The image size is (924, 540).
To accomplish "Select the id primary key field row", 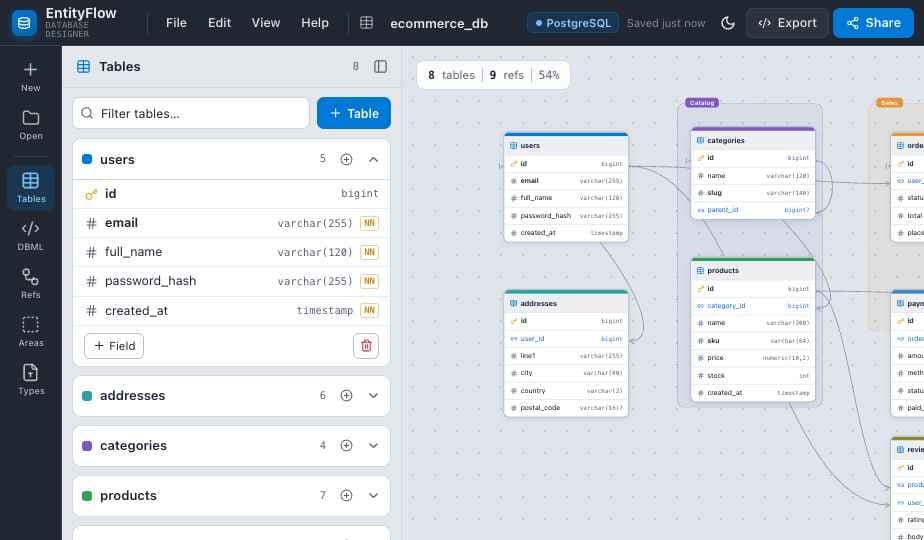I will pos(231,193).
